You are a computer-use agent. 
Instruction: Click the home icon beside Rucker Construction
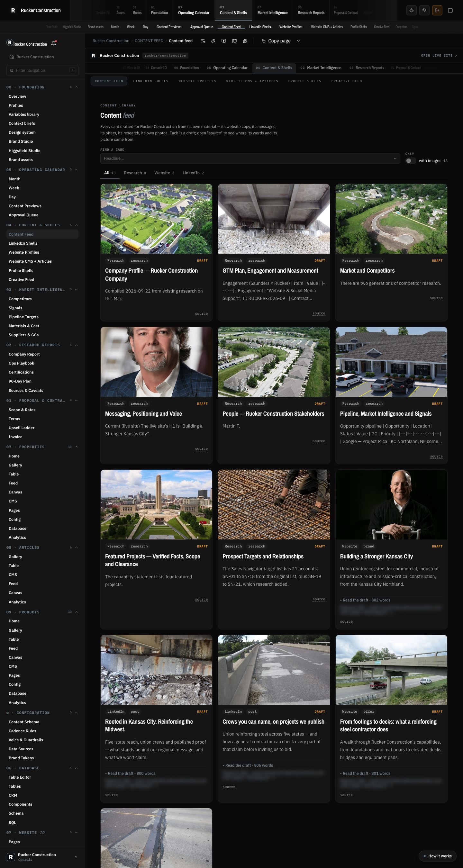point(12,57)
